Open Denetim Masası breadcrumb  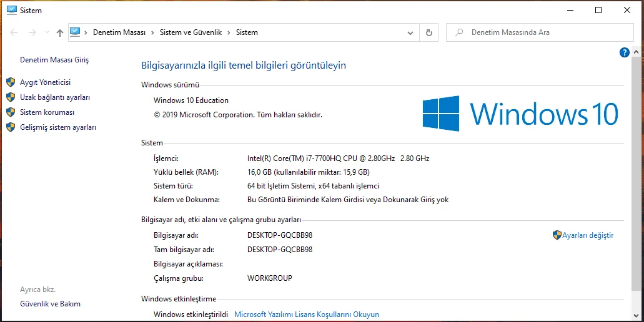pos(119,32)
